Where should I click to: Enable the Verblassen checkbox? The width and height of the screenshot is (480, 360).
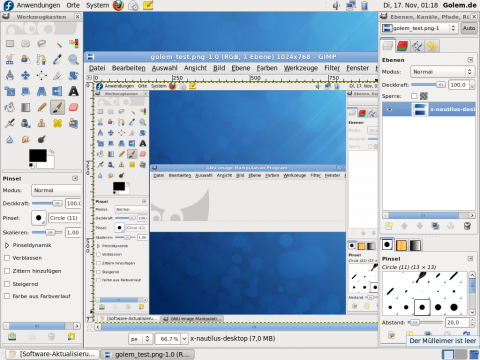[7, 258]
